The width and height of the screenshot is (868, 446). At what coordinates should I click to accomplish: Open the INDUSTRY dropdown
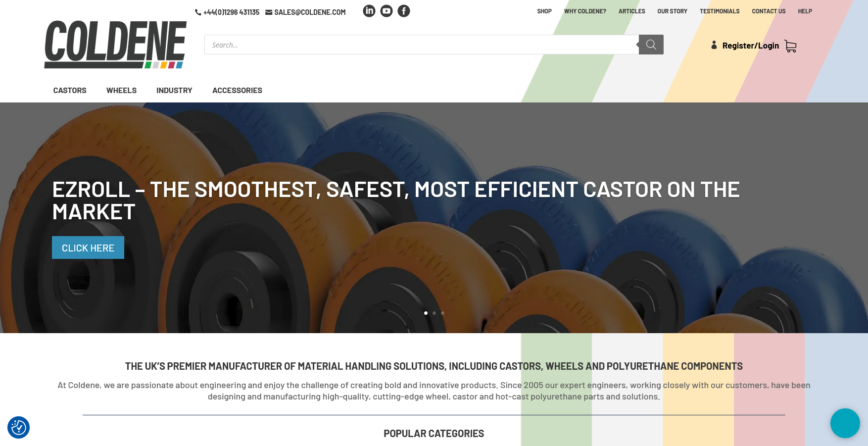pos(174,90)
